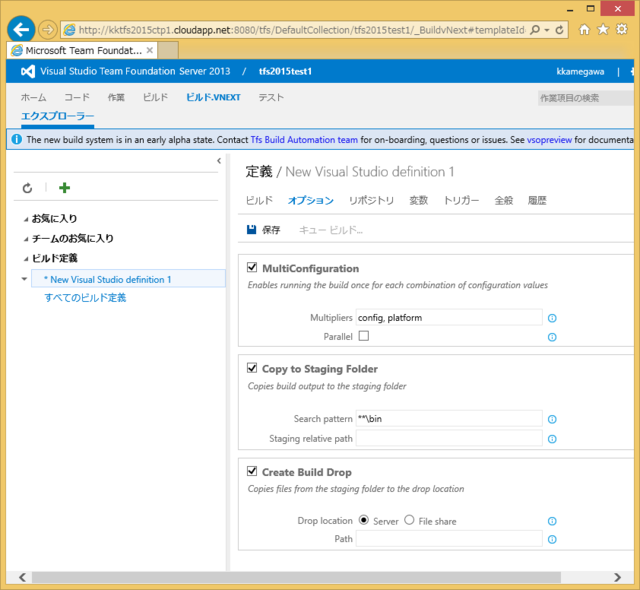This screenshot has width=640, height=590.
Task: Go to the ホーム hub
Action: tap(33, 98)
